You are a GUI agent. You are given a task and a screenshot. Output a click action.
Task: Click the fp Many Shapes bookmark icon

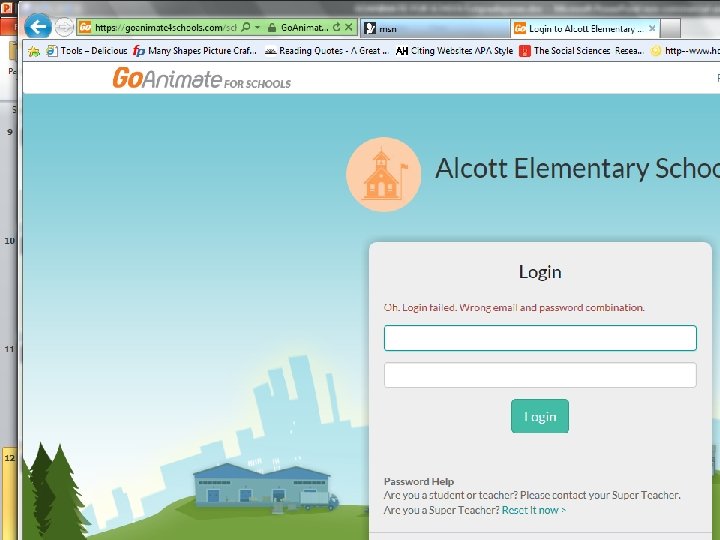point(139,51)
